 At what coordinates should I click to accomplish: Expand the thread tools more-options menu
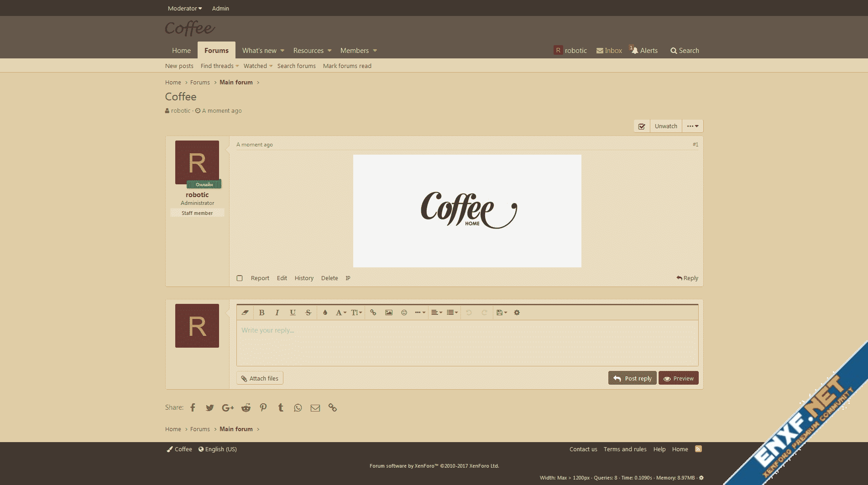click(x=692, y=126)
